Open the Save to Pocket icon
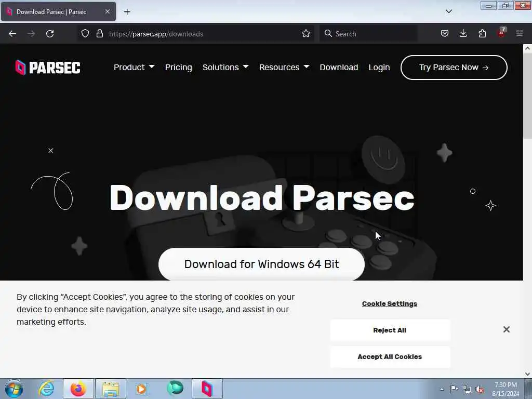This screenshot has height=399, width=532. (445, 34)
